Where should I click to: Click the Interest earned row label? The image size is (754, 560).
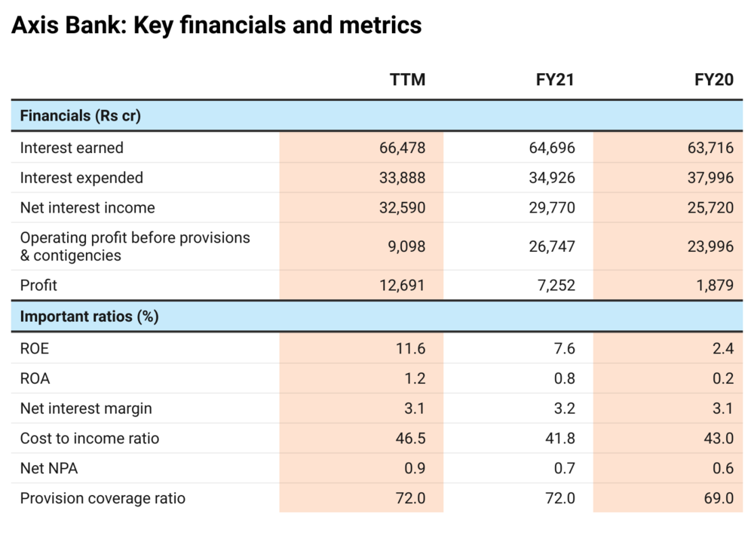72,148
